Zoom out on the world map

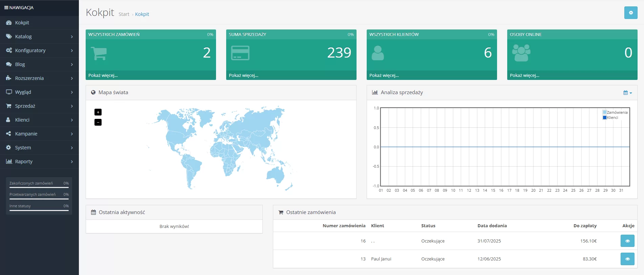[x=98, y=122]
